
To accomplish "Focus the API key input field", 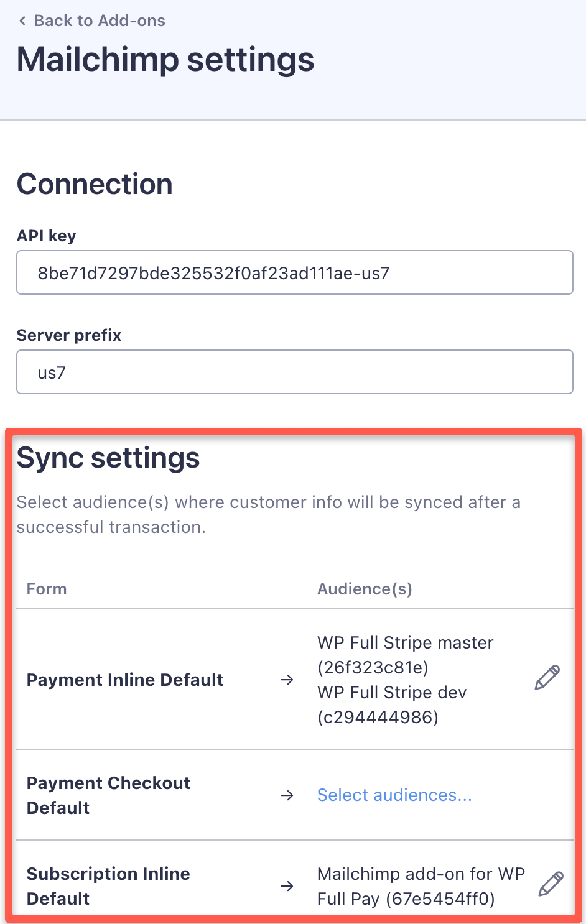I will pyautogui.click(x=294, y=273).
